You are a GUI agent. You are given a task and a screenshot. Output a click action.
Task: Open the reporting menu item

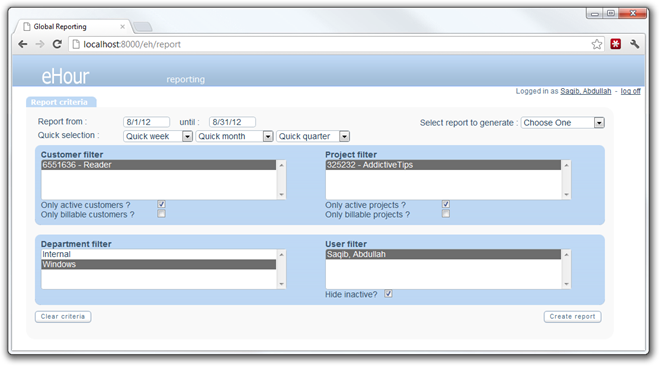(x=186, y=79)
